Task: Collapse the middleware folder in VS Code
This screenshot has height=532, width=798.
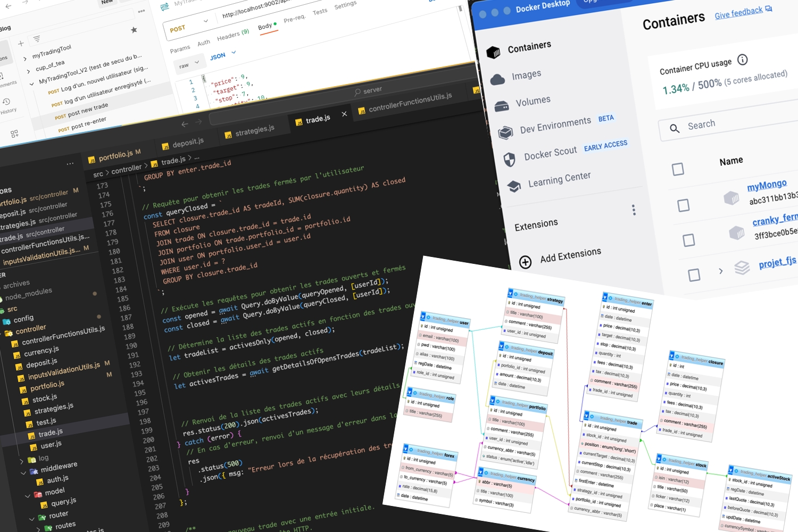Action: (x=23, y=472)
